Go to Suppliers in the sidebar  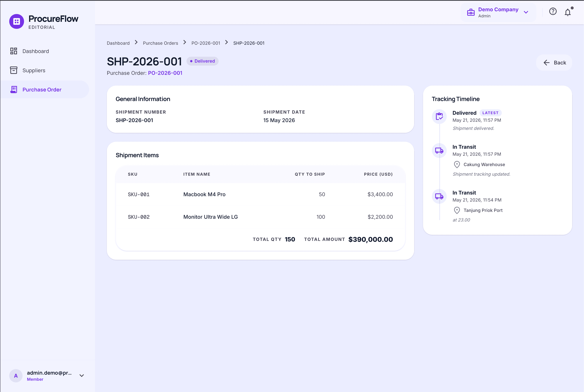[45, 71]
